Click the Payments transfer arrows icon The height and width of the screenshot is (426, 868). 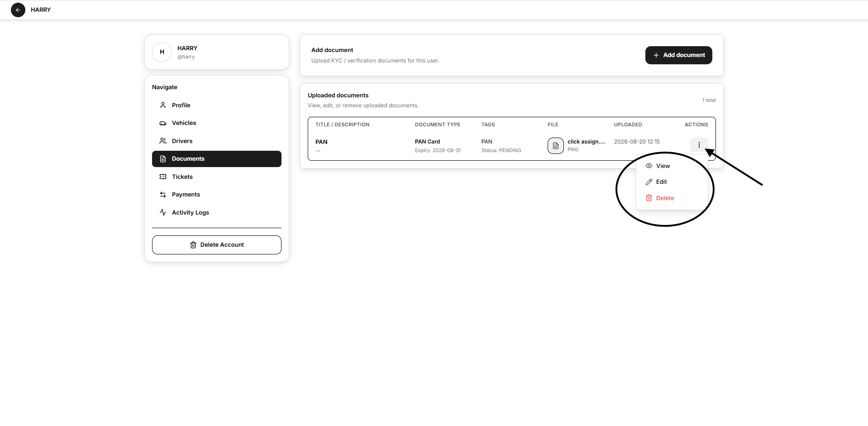point(163,195)
